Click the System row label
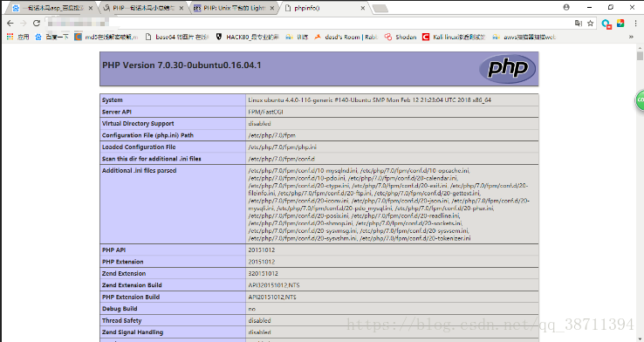This screenshot has width=644, height=342. point(112,100)
